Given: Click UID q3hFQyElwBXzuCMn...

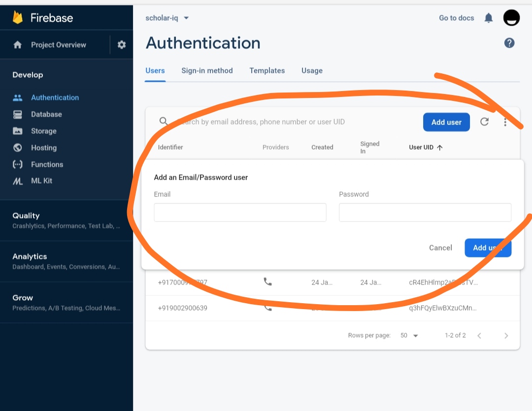Looking at the screenshot, I should pos(443,308).
